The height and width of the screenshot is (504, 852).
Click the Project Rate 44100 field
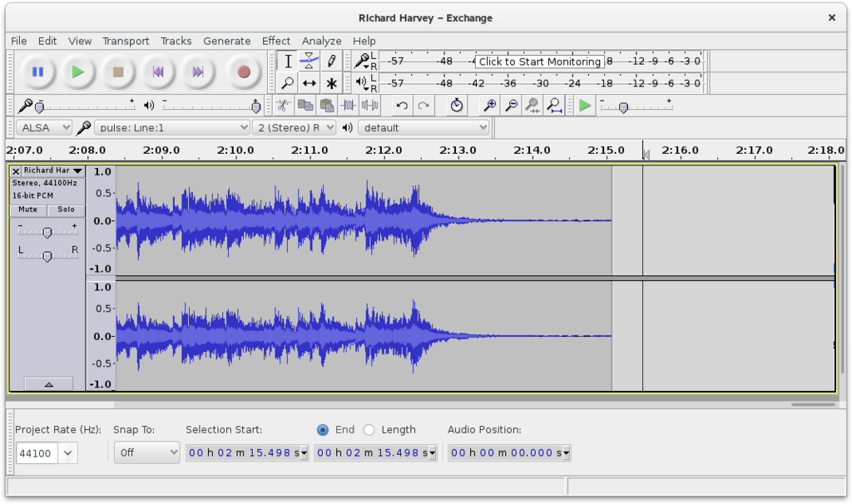(37, 453)
